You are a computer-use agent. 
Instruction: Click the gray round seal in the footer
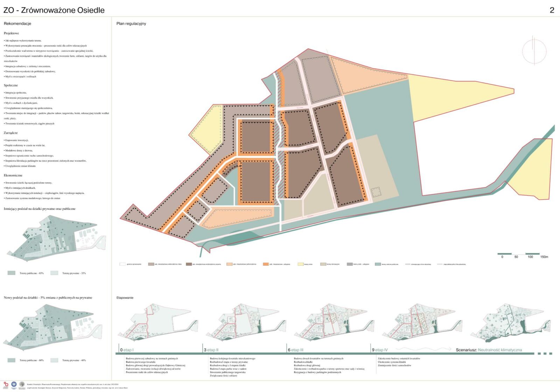pos(22,385)
